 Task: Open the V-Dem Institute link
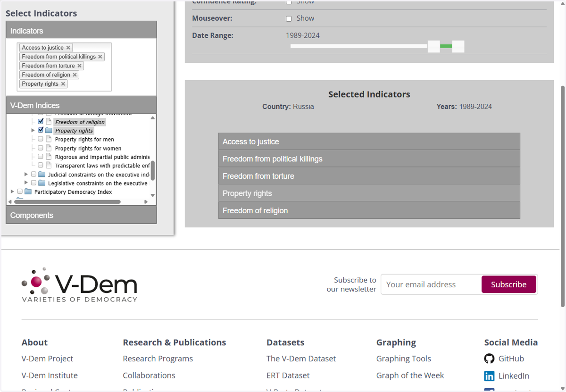pyautogui.click(x=50, y=375)
